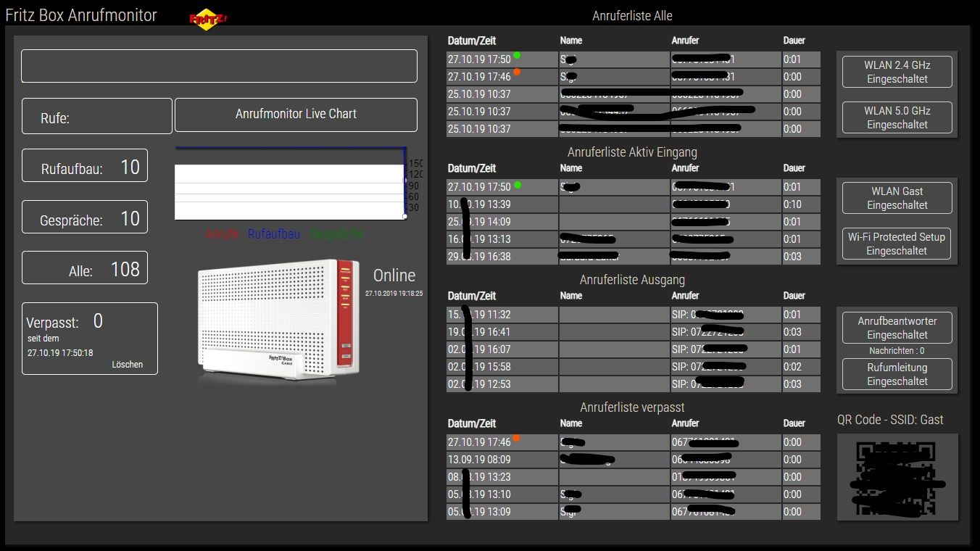This screenshot has height=551, width=980.
Task: Select missed call row ending 13:09
Action: coord(634,512)
